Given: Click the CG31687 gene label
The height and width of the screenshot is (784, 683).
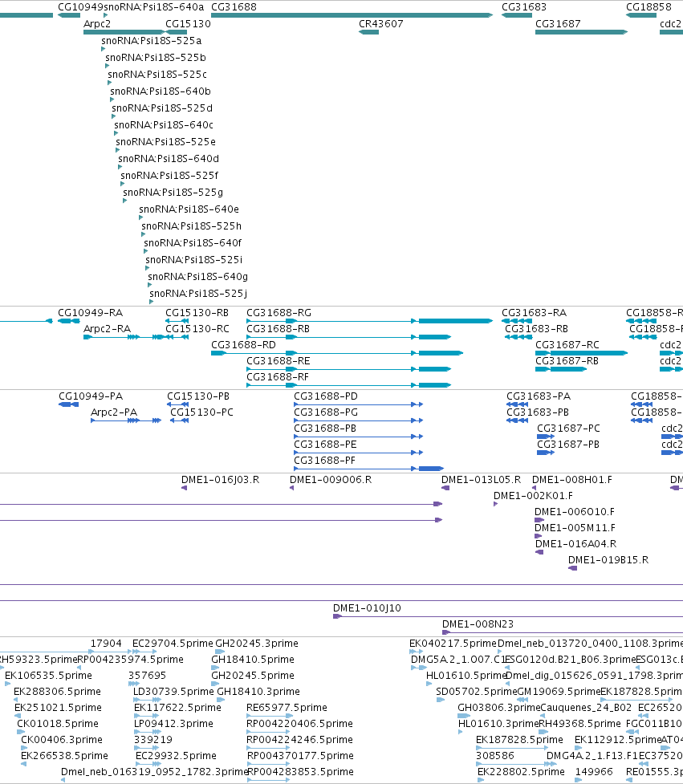Looking at the screenshot, I should [x=558, y=24].
